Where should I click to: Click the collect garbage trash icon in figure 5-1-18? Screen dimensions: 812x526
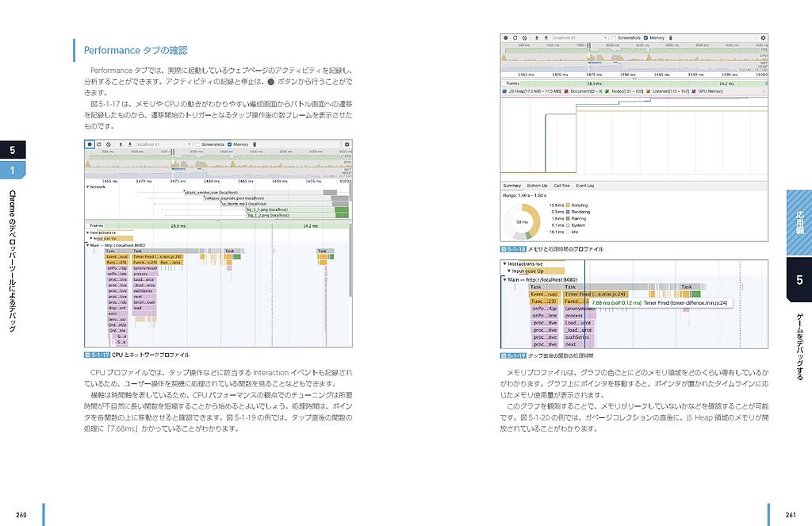[x=671, y=38]
